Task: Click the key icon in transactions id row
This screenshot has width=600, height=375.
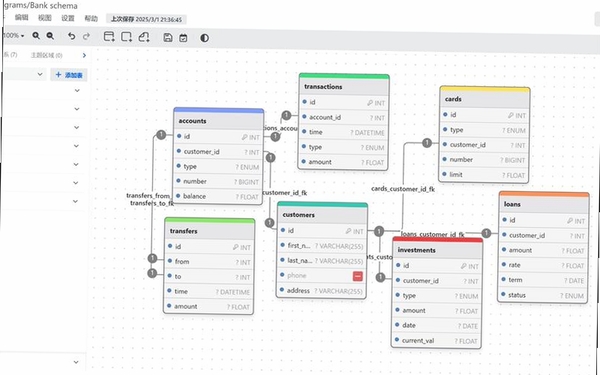Action: 370,103
